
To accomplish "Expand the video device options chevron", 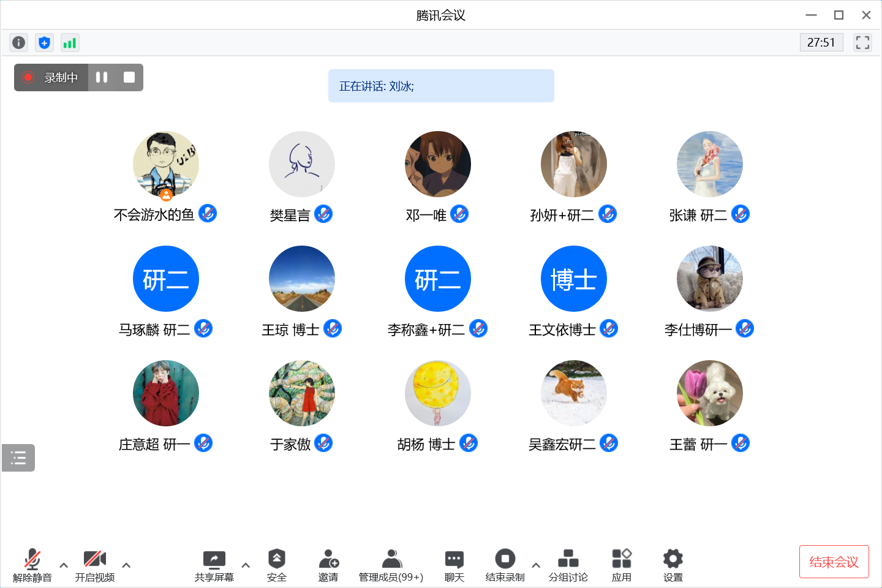I will point(126,565).
